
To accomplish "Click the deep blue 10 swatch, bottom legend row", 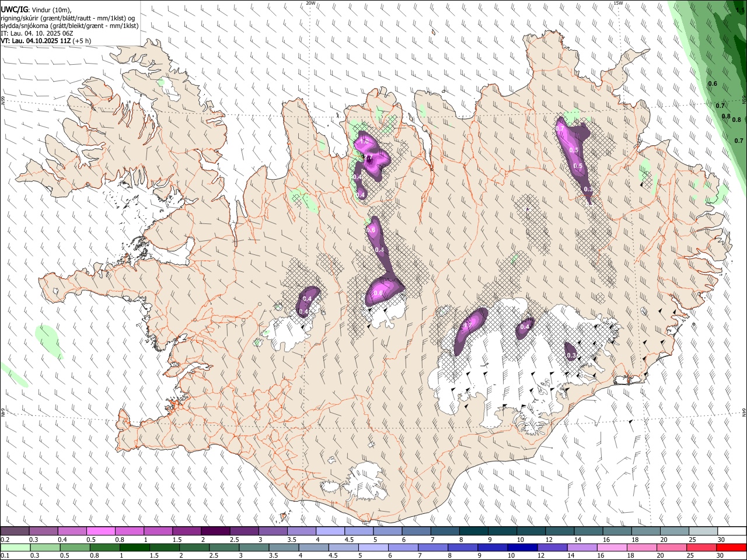I will 522,548.
